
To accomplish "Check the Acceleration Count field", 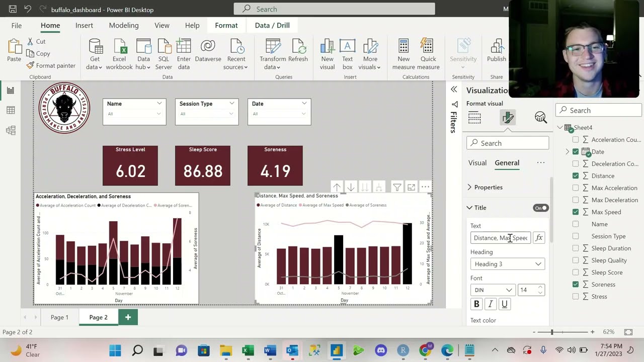I will (576, 140).
